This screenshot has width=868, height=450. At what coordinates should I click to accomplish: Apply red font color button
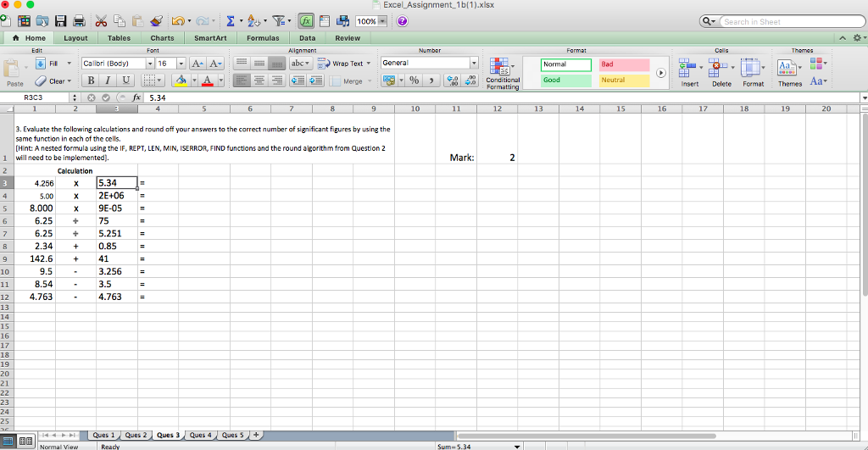point(208,81)
